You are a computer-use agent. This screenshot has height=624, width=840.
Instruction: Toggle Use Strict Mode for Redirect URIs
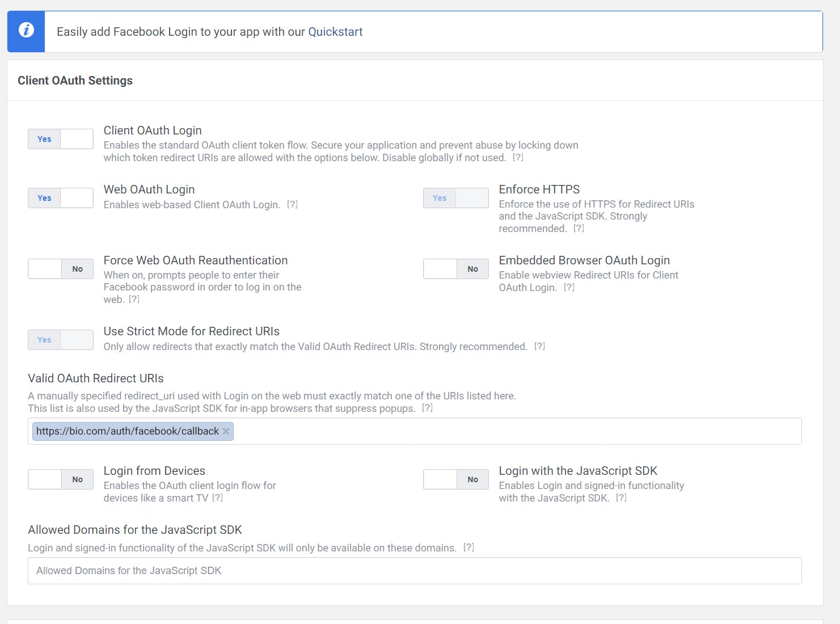click(61, 340)
